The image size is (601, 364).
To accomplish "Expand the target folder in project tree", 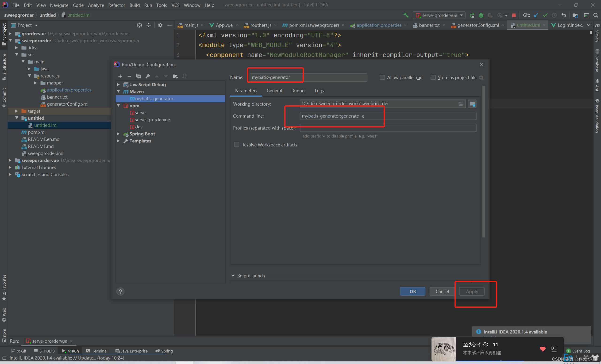I will pyautogui.click(x=16, y=111).
